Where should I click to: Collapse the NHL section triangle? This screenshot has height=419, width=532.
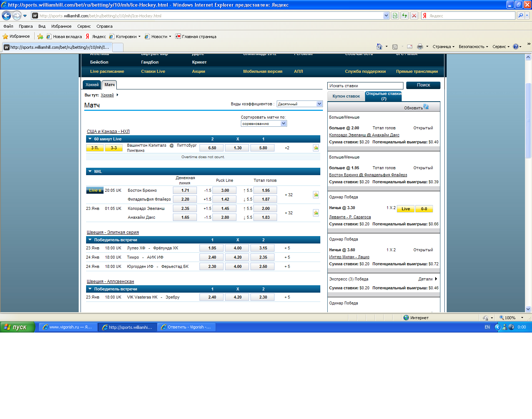[90, 171]
